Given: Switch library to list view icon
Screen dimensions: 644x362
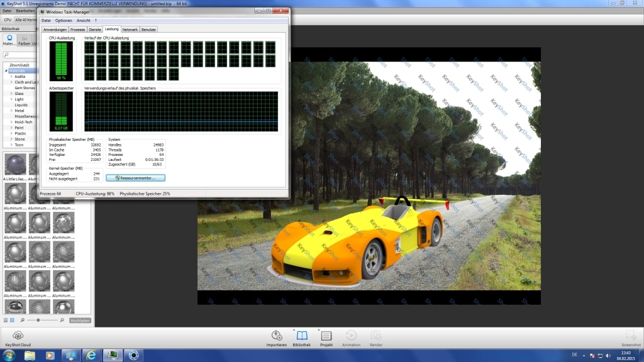Looking at the screenshot, I should tap(6, 320).
